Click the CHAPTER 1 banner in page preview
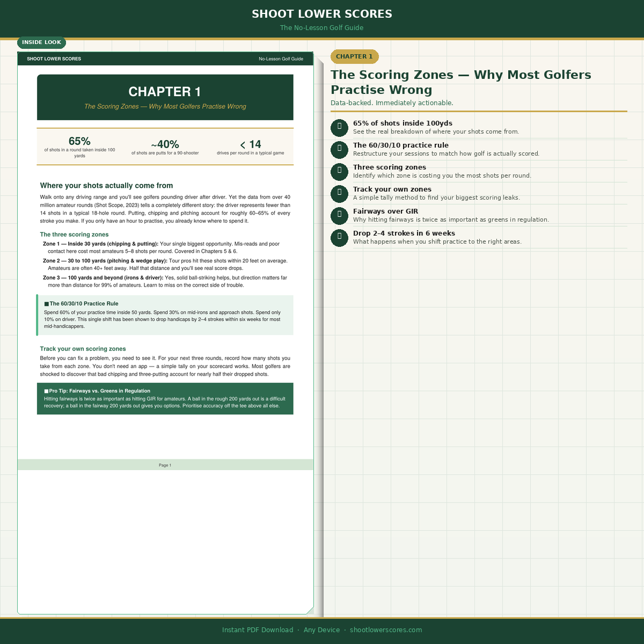 click(165, 97)
